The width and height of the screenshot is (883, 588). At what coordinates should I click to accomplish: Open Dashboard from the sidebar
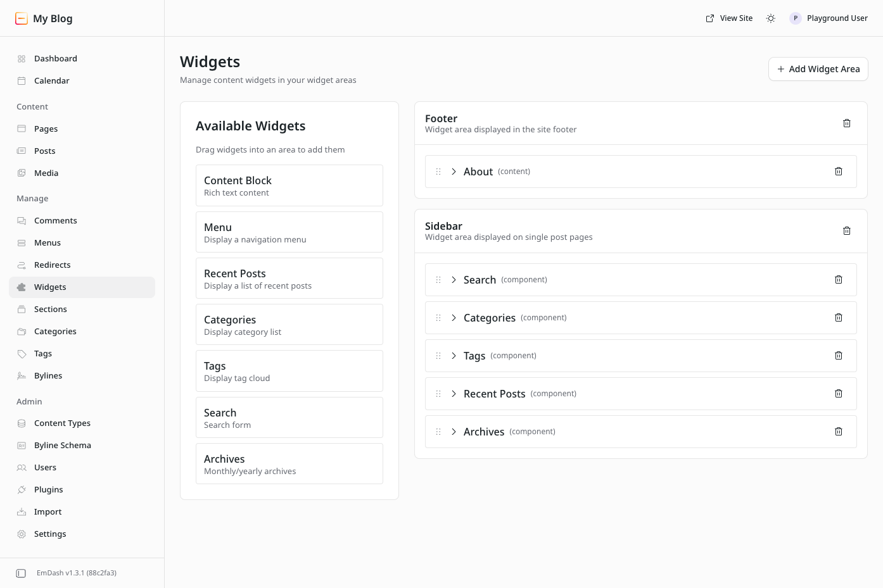(x=82, y=59)
